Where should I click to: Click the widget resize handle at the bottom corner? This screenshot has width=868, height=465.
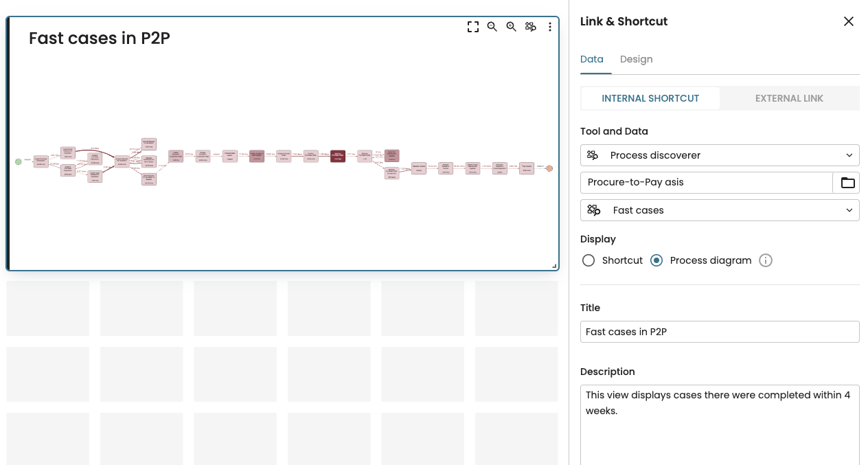click(x=554, y=265)
